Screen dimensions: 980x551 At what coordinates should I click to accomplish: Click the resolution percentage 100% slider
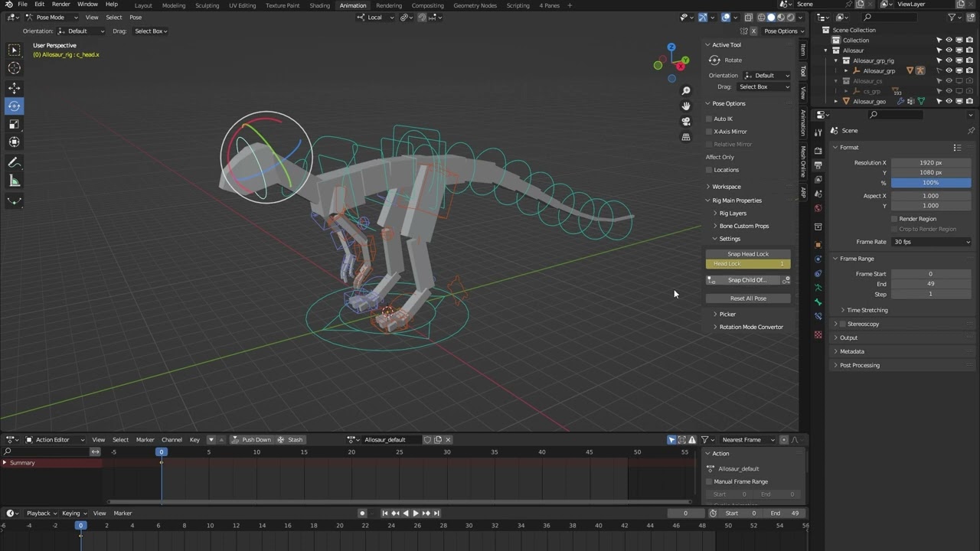(931, 183)
